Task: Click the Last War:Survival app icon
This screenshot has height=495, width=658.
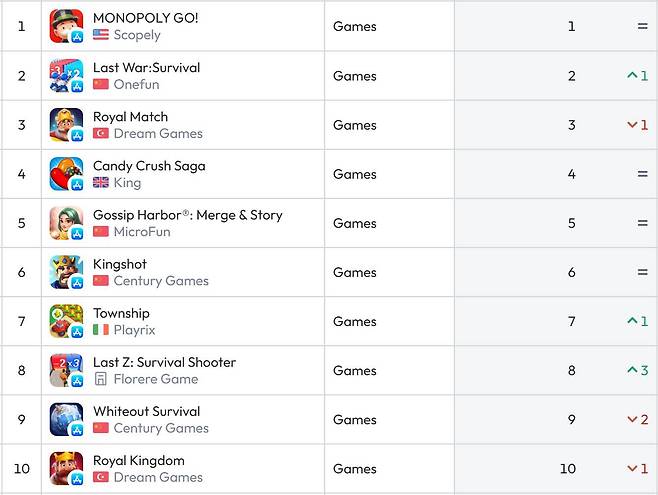Action: tap(66, 76)
